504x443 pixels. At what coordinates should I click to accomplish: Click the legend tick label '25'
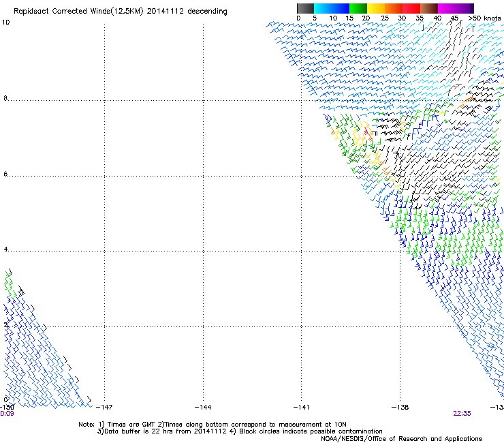(385, 18)
